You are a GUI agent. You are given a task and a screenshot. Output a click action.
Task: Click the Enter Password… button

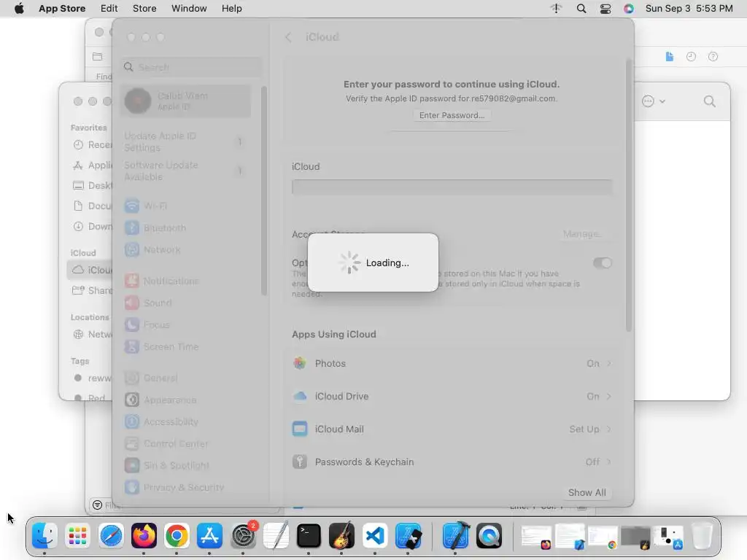coord(452,115)
